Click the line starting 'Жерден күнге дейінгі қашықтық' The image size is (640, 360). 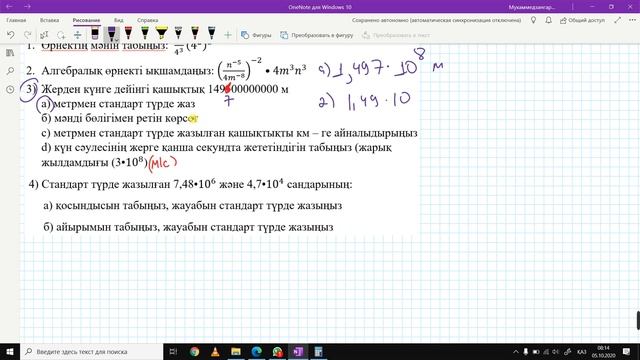click(165, 89)
